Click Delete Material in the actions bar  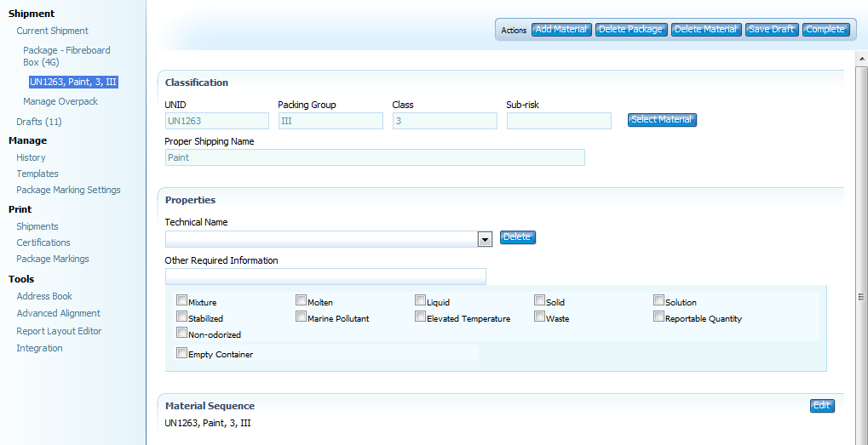coord(705,30)
